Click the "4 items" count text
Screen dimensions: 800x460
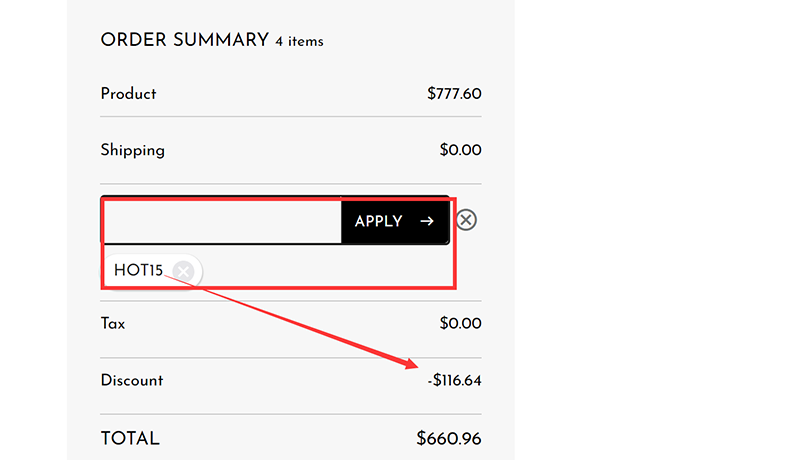pos(299,42)
